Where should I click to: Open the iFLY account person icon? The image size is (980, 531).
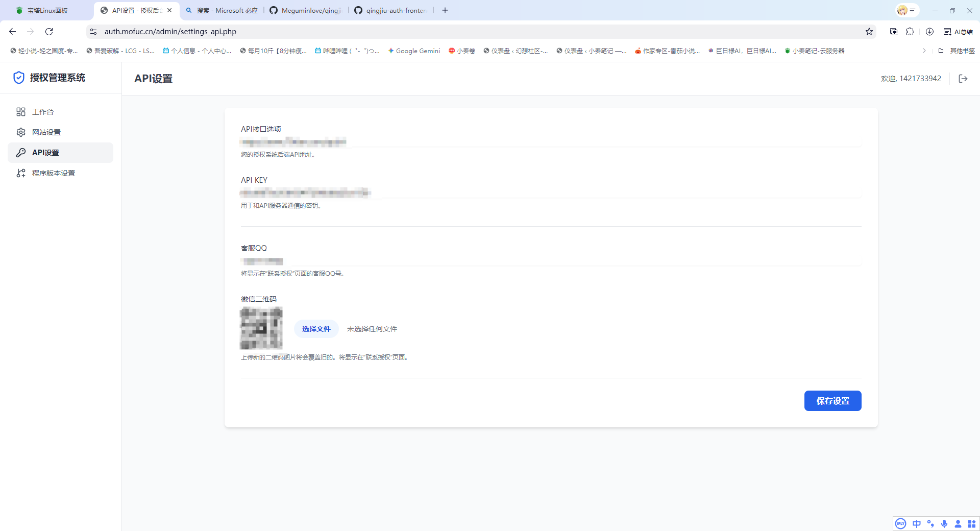[958, 523]
